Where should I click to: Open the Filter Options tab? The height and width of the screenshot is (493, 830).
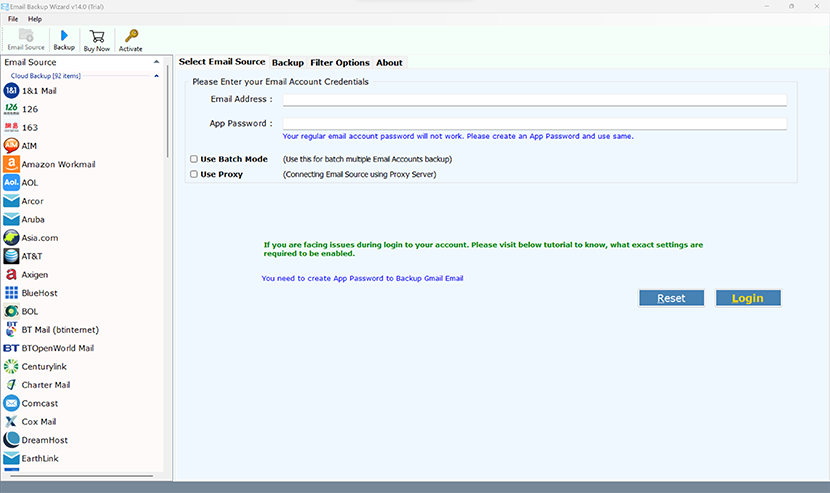click(x=340, y=62)
